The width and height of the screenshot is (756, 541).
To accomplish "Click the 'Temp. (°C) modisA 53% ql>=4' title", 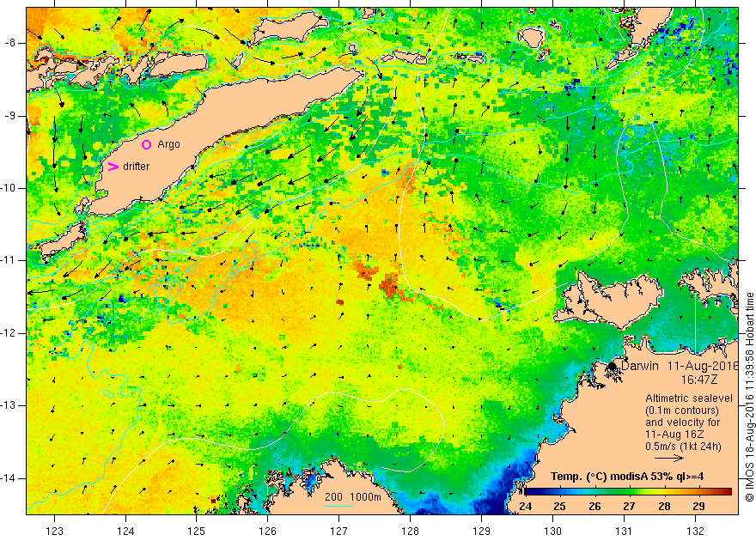I will click(627, 477).
